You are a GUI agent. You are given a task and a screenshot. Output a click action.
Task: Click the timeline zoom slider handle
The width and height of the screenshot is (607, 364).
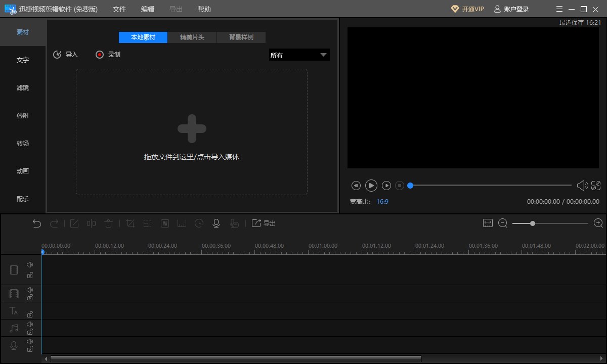pos(533,223)
